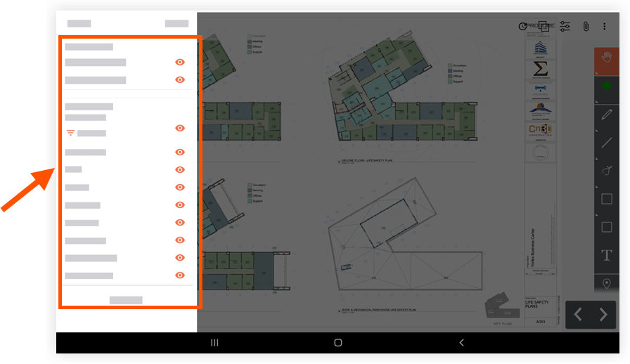The height and width of the screenshot is (364, 630).
Task: Toggle second-to-last eye visibility icon
Action: (x=180, y=257)
